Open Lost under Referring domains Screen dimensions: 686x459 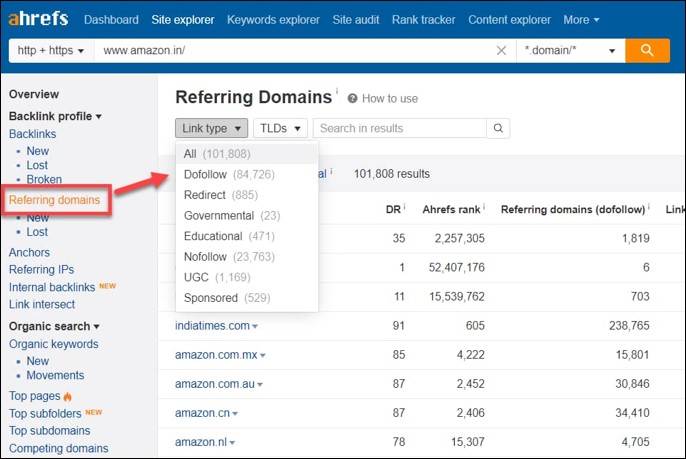37,232
